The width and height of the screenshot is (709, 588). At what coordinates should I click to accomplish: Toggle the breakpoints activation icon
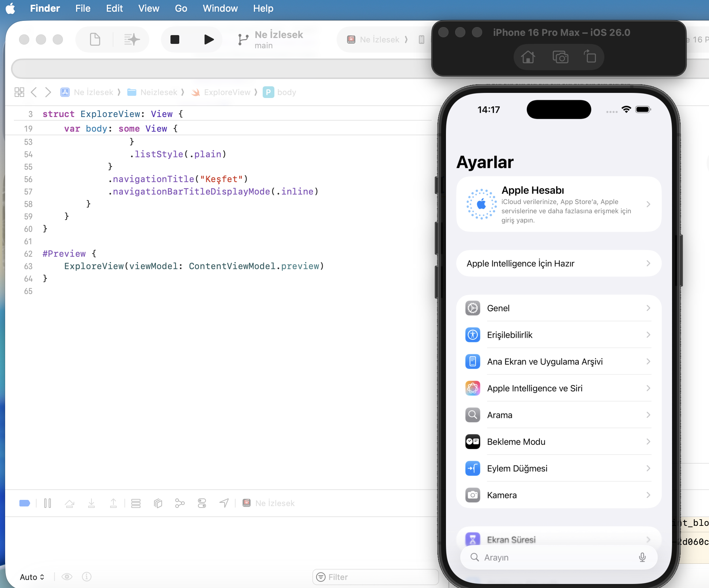(25, 503)
